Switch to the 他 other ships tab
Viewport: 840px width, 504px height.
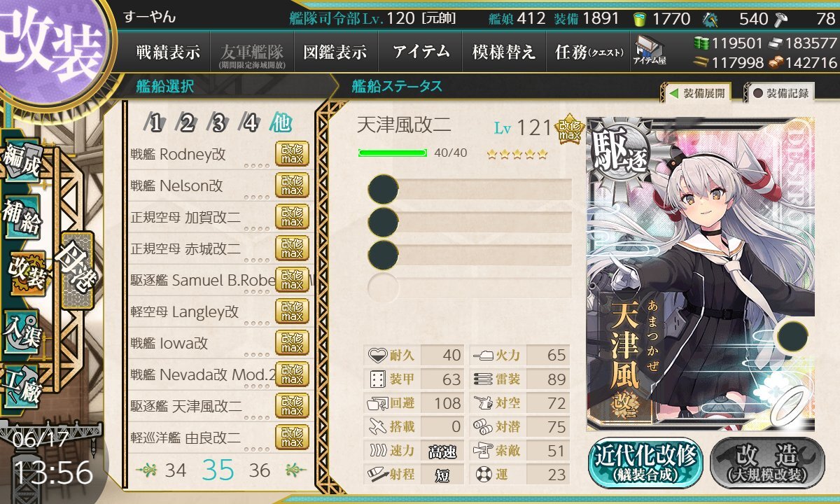pos(281,125)
